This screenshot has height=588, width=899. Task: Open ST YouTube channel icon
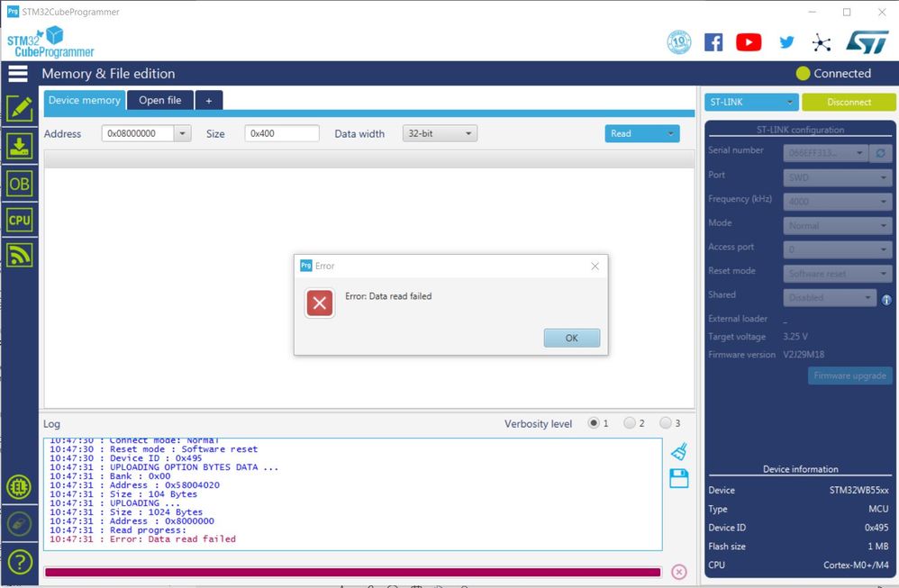749,42
